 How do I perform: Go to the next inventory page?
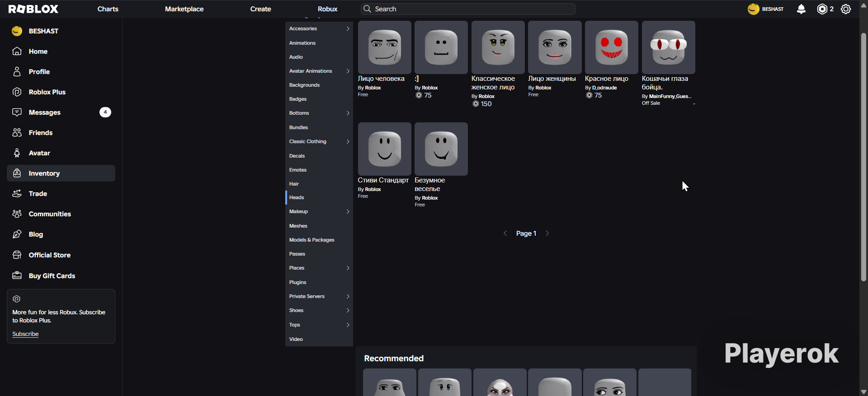547,233
